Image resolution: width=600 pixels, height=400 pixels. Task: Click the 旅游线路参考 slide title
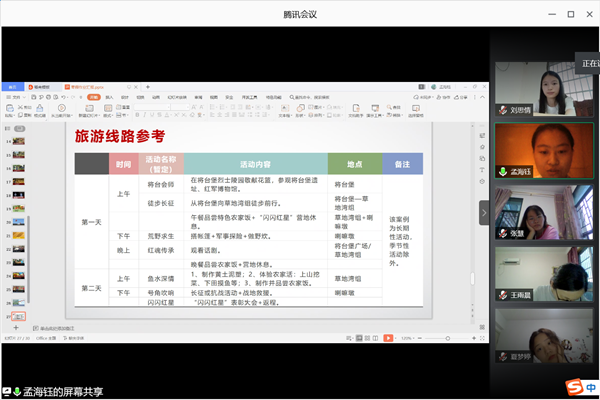pyautogui.click(x=120, y=136)
